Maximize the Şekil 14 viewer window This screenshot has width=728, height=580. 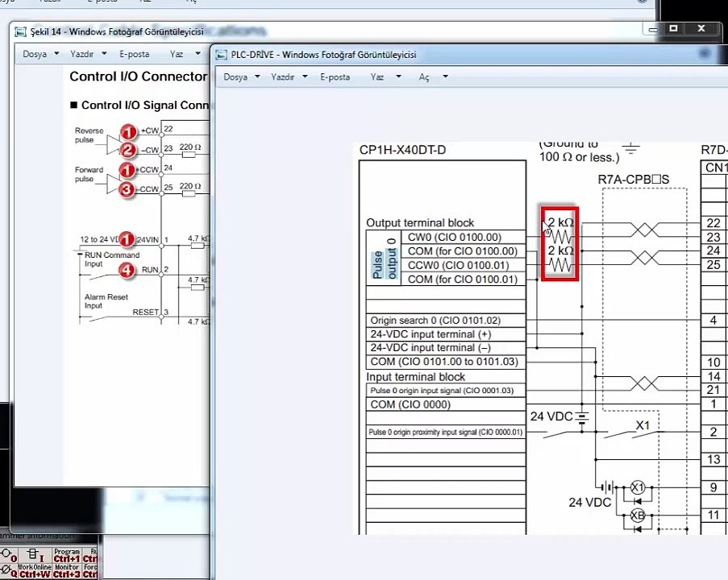(x=674, y=29)
